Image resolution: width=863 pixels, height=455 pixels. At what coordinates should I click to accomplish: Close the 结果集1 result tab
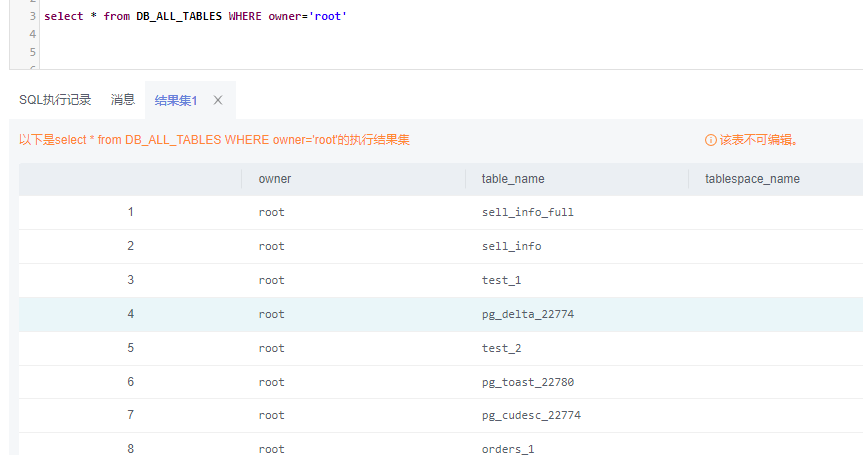218,100
